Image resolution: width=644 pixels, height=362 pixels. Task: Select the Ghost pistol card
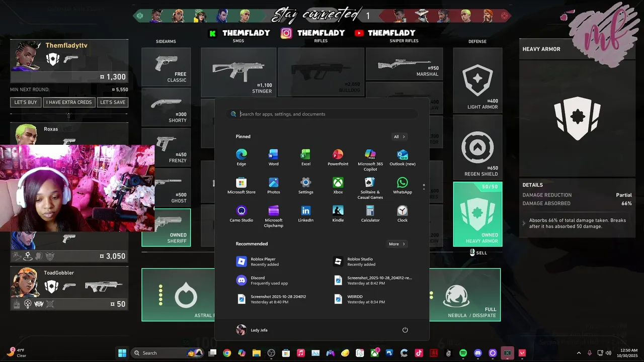[x=173, y=188]
